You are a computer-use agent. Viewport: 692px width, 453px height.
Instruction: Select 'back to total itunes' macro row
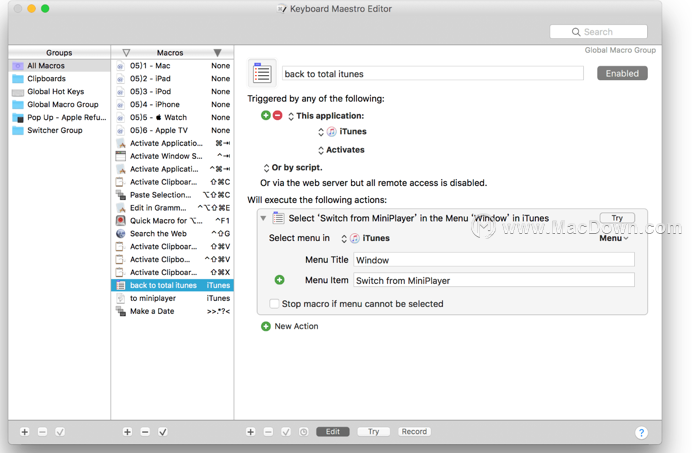(173, 285)
